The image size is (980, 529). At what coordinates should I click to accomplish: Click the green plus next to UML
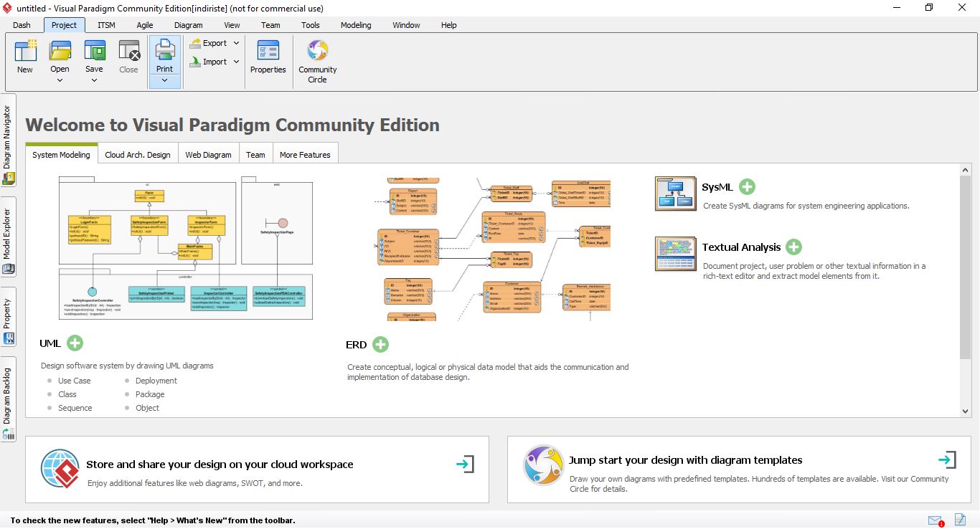point(75,343)
